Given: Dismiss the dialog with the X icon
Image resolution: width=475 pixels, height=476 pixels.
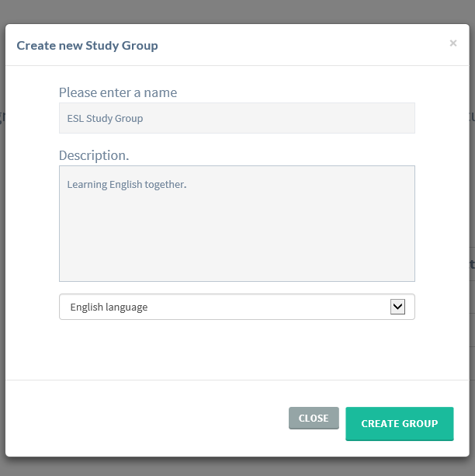Looking at the screenshot, I should tap(453, 43).
